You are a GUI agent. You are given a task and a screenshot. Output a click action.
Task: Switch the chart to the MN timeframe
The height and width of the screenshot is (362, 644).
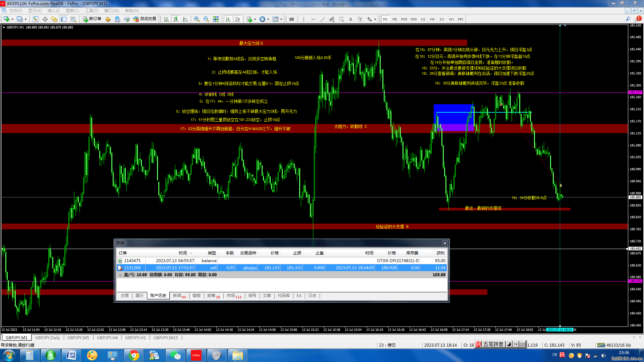[461, 19]
